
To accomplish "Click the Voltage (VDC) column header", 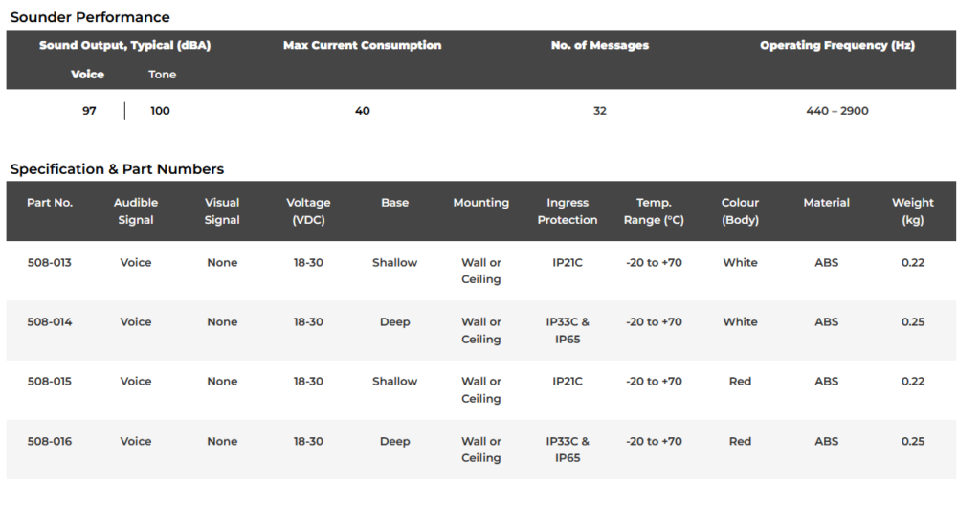I will [308, 211].
